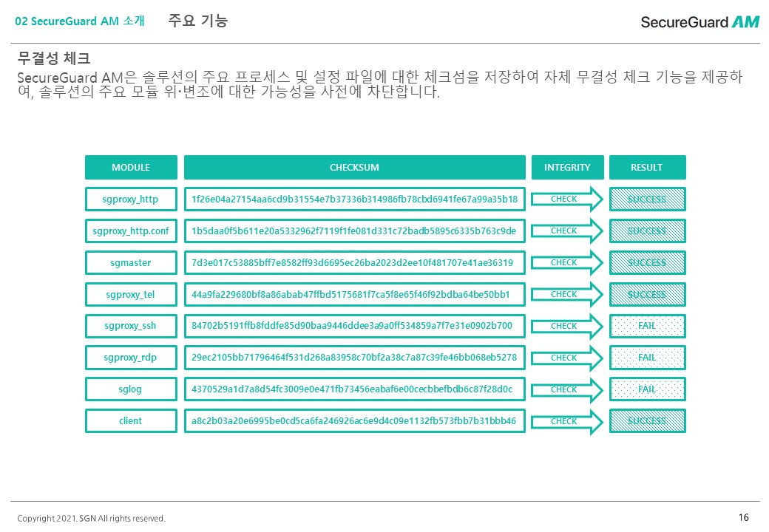Select the checksum starting with 84702b51
The width and height of the screenshot is (769, 532).
(x=355, y=327)
